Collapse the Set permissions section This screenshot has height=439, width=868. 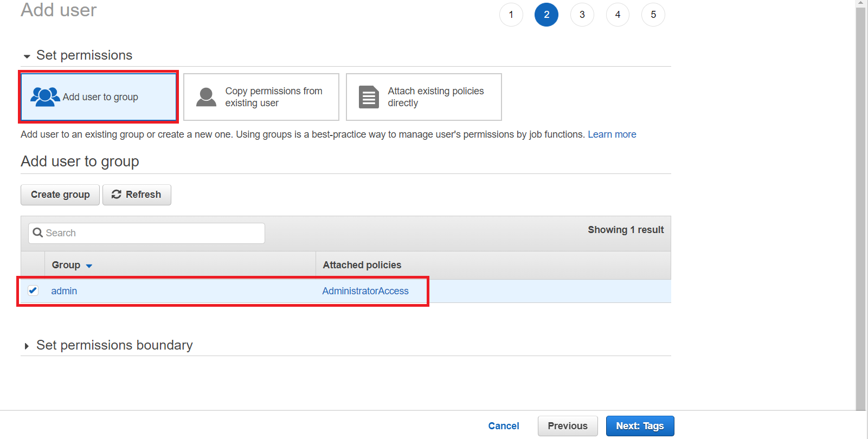(x=27, y=56)
